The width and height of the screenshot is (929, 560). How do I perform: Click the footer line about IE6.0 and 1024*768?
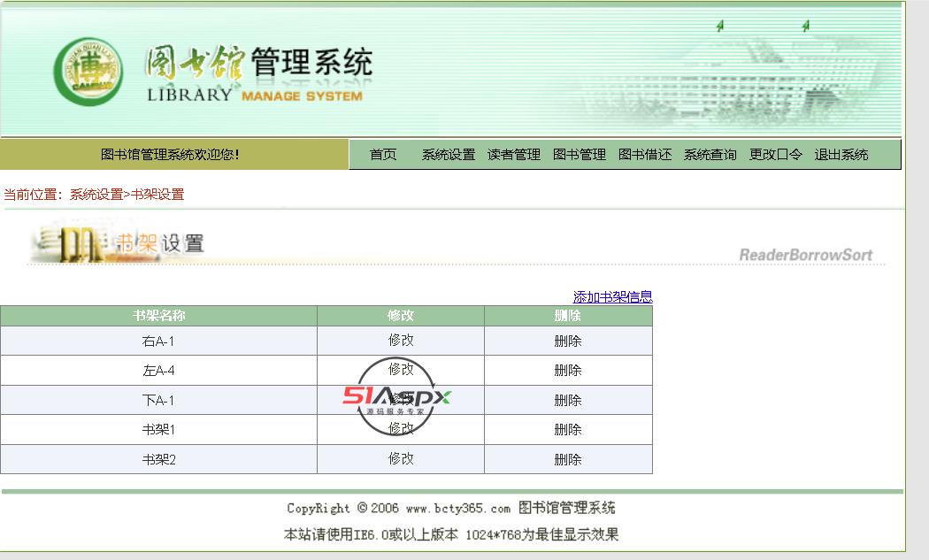451,534
